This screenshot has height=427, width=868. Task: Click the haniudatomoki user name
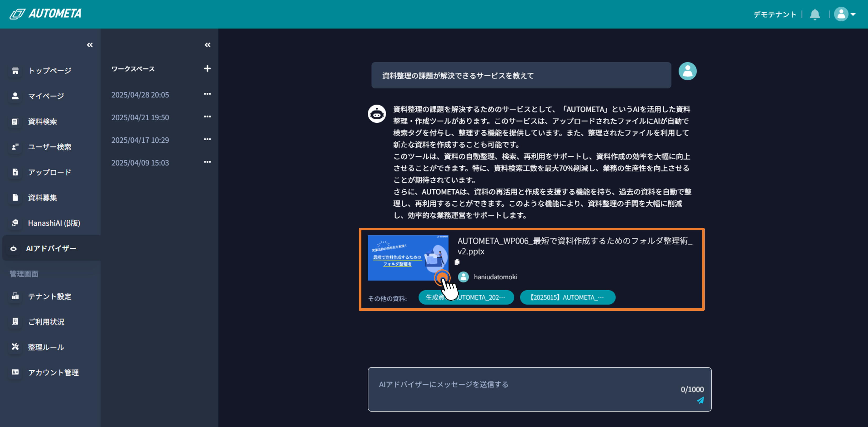495,277
